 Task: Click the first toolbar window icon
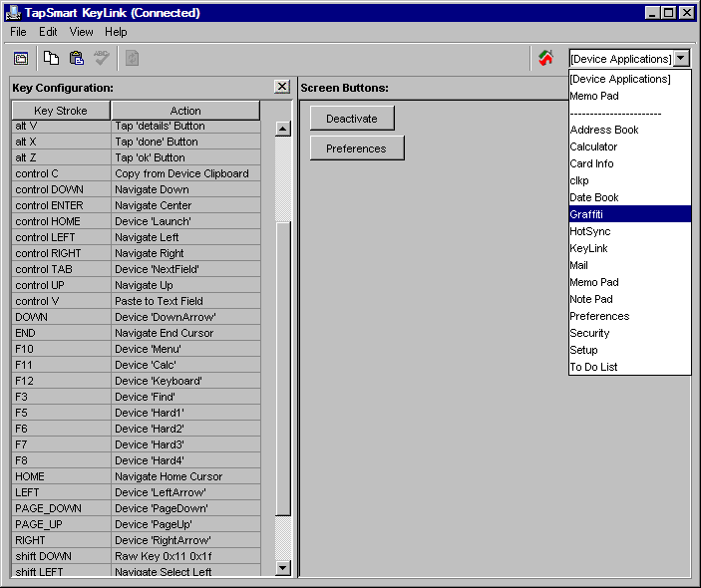[21, 58]
